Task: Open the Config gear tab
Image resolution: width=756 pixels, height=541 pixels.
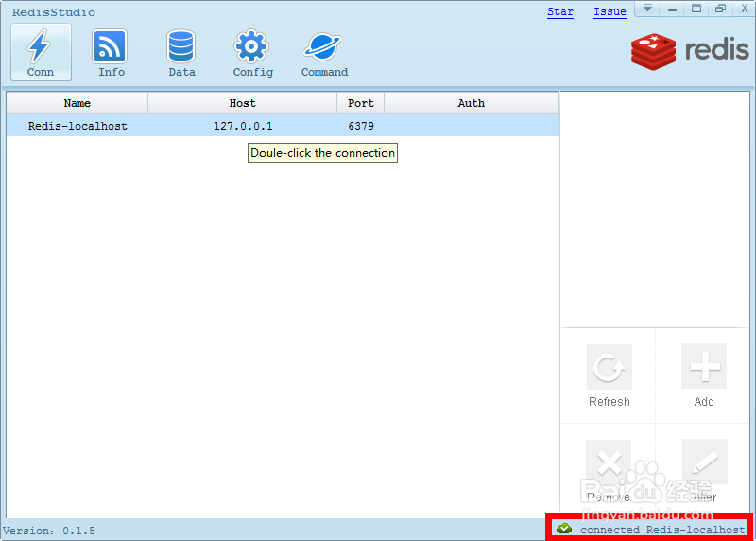Action: pos(252,52)
